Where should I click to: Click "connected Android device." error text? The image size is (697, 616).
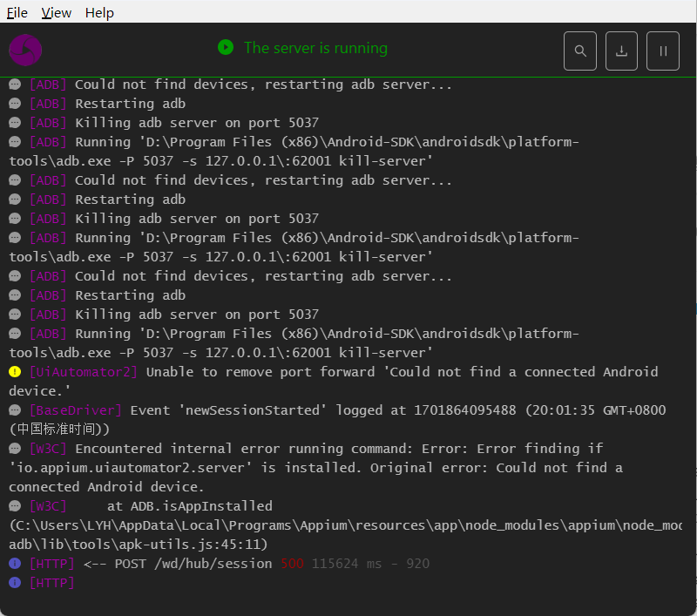pos(105,487)
